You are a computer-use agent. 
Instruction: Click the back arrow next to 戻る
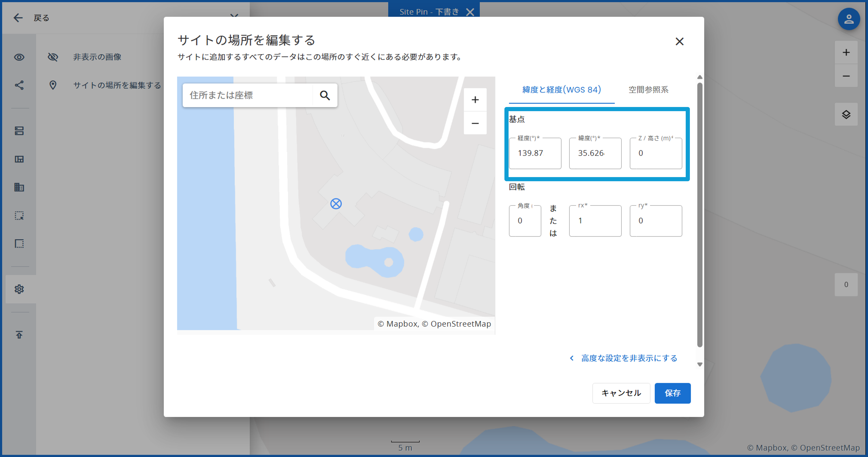18,18
